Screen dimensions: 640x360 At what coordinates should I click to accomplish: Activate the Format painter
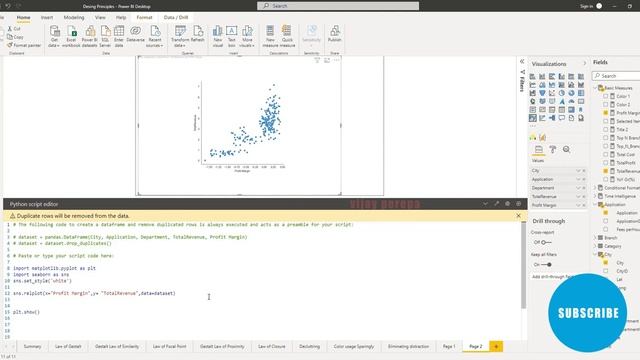tap(24, 45)
